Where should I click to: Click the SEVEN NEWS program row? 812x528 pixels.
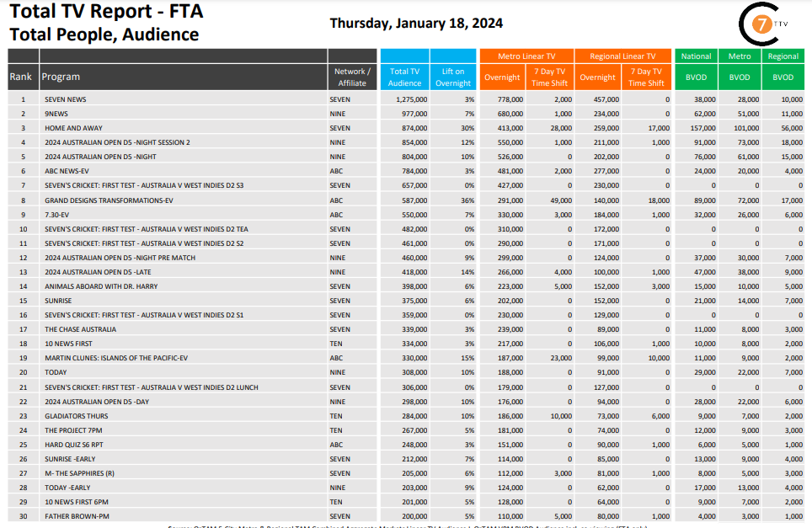406,99
